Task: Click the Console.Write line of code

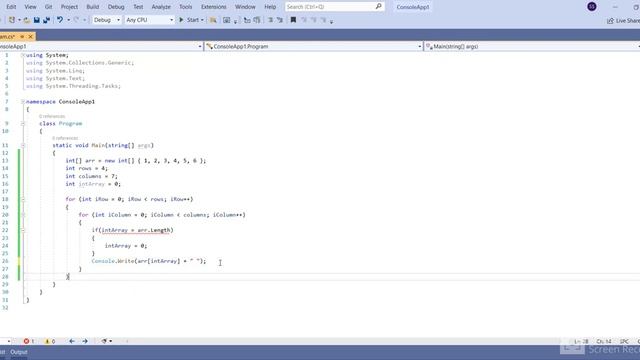Action: pos(149,261)
